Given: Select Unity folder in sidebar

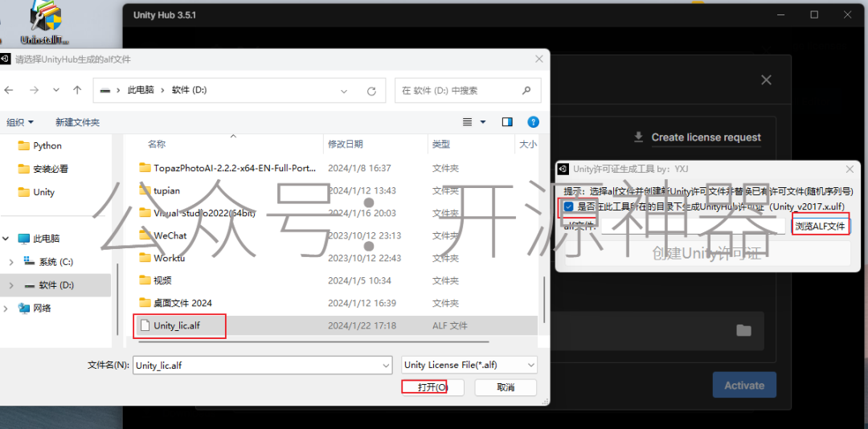Looking at the screenshot, I should tap(36, 192).
